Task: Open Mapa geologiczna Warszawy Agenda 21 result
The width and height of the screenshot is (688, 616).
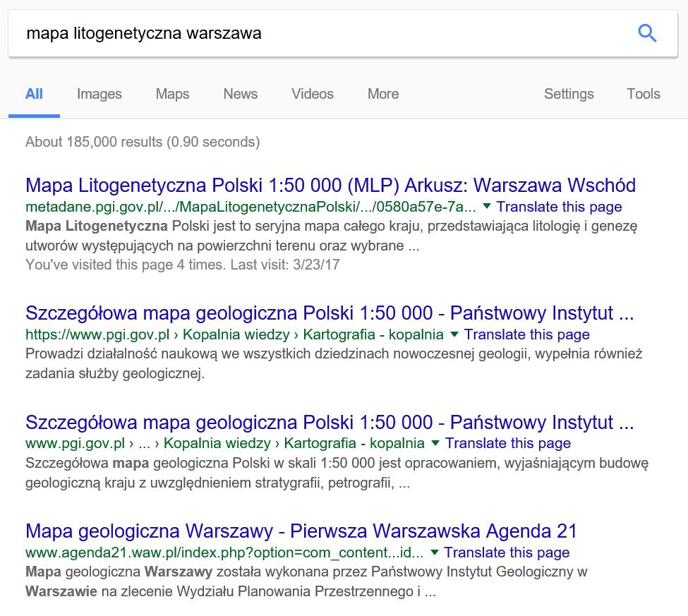Action: coord(301,531)
